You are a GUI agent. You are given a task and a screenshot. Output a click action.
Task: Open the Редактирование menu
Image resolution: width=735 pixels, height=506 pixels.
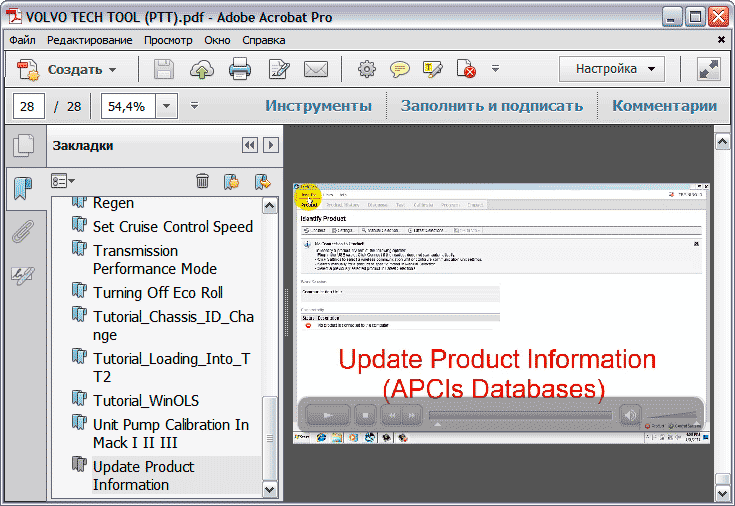89,40
